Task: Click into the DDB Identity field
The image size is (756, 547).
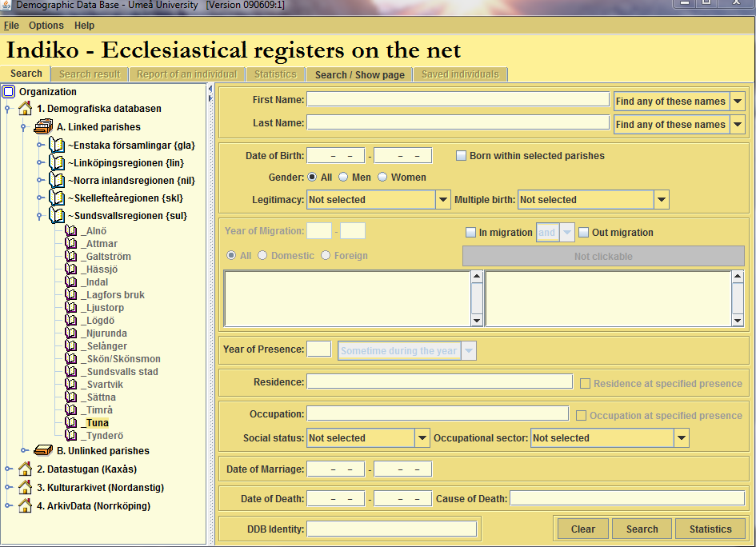Action: (392, 529)
